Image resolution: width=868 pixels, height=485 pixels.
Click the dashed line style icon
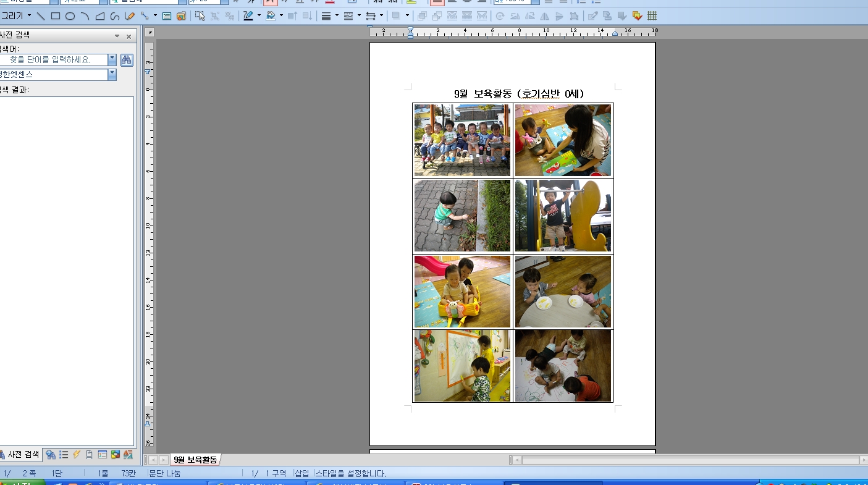348,16
